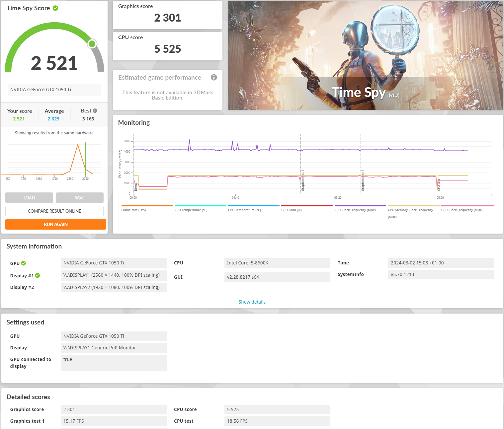The image size is (504, 429).
Task: Click Best score value 3 163
Action: coord(88,119)
